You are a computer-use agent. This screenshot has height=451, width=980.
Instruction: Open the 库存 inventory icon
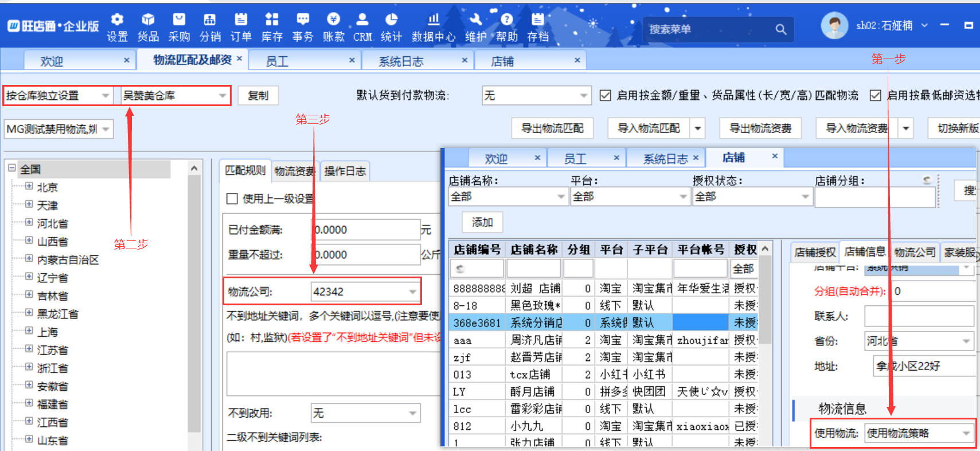272,20
